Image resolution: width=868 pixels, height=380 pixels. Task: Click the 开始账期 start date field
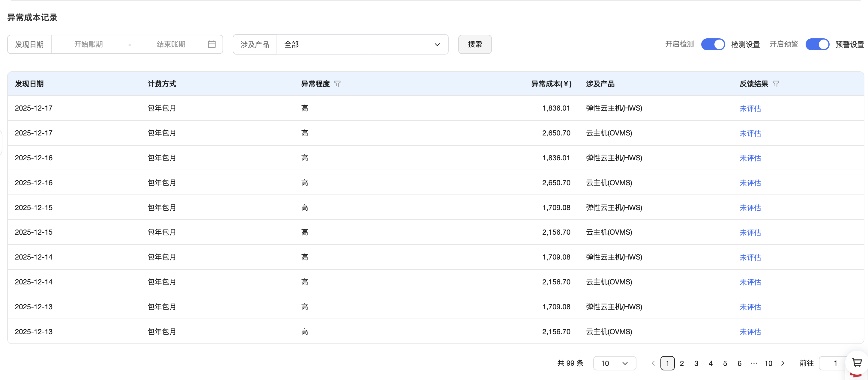88,44
